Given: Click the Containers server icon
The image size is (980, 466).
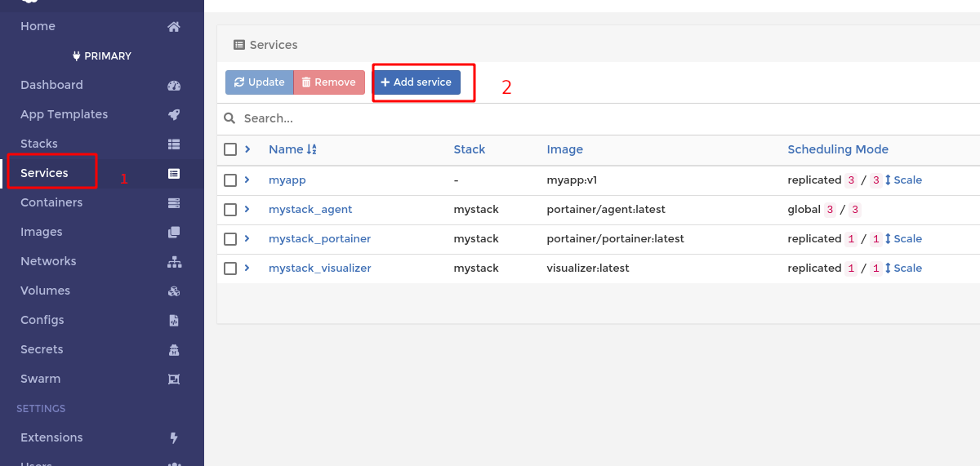Looking at the screenshot, I should pos(173,202).
